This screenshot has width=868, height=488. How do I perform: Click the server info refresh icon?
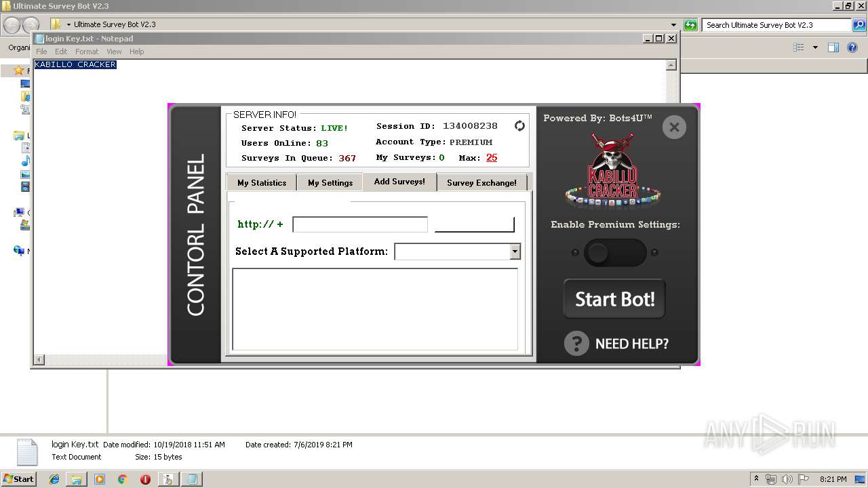tap(519, 126)
